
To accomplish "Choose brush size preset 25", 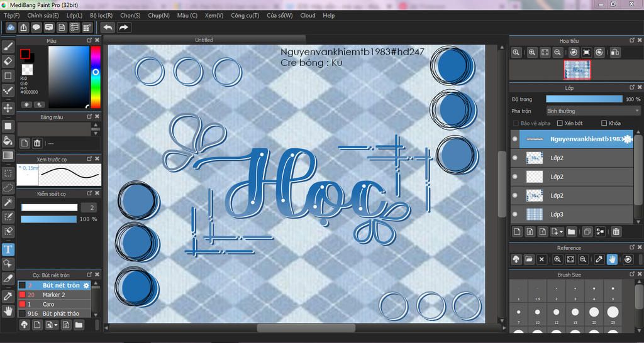I will pyautogui.click(x=613, y=314).
